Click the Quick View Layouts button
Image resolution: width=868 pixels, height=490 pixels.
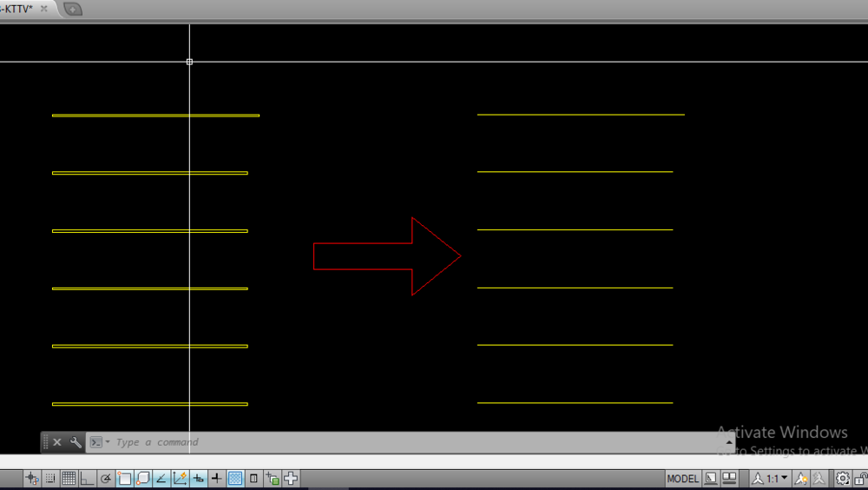point(729,479)
